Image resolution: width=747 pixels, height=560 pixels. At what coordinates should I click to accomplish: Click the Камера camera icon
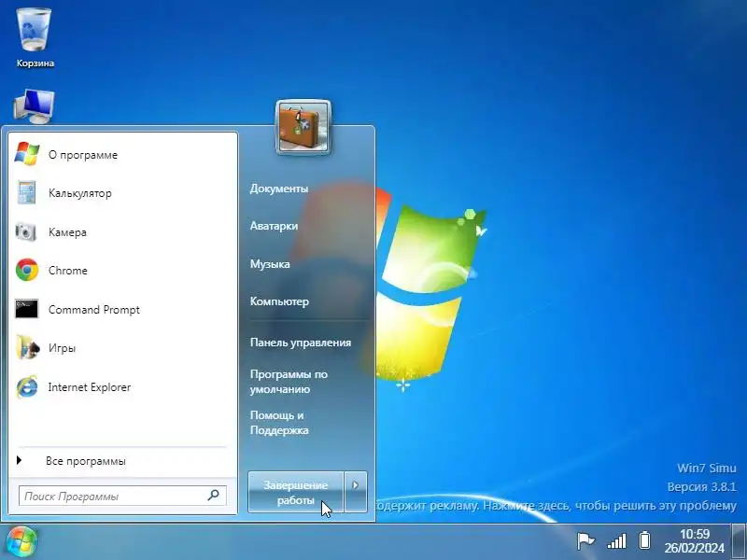coord(26,231)
